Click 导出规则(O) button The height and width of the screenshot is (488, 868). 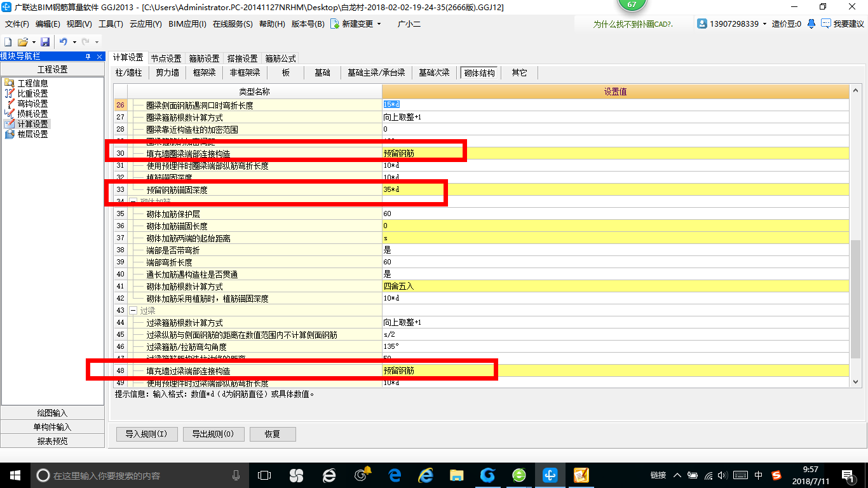click(x=213, y=434)
